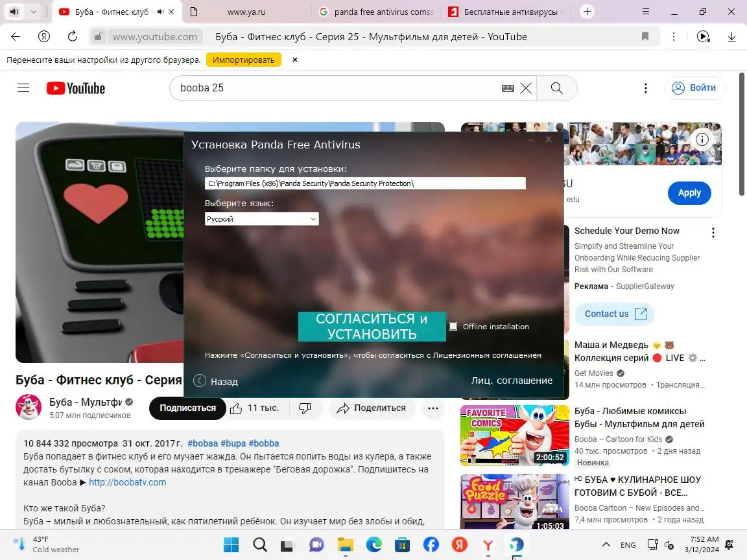Viewport: 747px width, 560px height.
Task: Bookmark this page with the bookmark icon
Action: coord(645,37)
